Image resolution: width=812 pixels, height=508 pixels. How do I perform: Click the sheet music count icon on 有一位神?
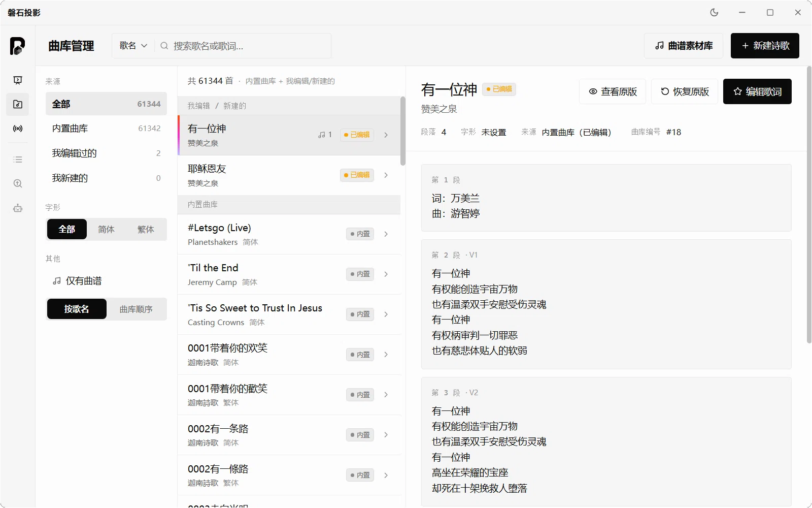pyautogui.click(x=325, y=135)
